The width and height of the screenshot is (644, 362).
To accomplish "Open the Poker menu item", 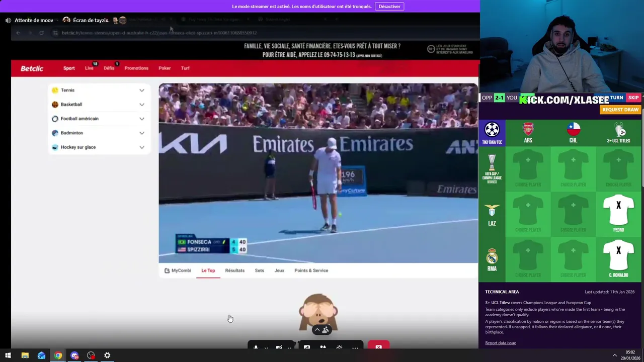I will coord(165,68).
